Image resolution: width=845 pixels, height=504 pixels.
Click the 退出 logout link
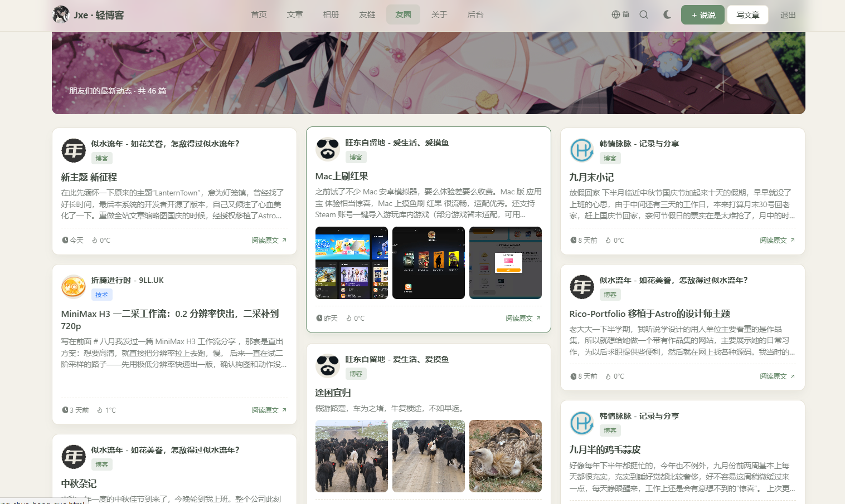[788, 15]
